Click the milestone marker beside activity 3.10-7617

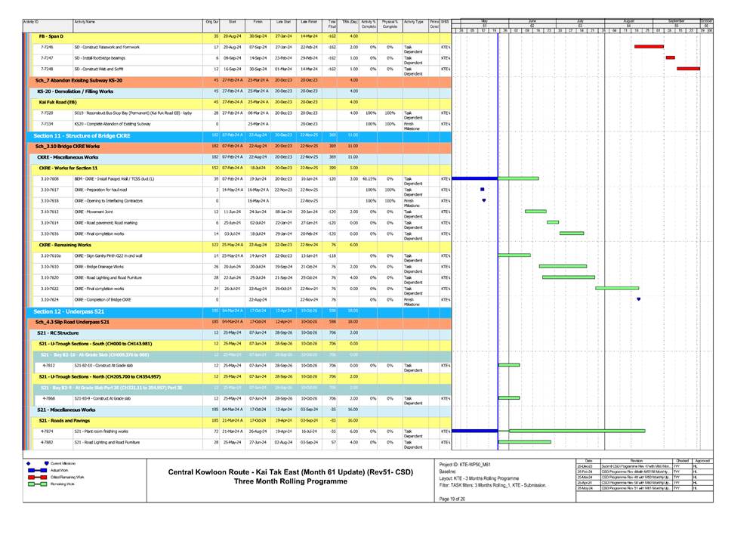tap(482, 189)
